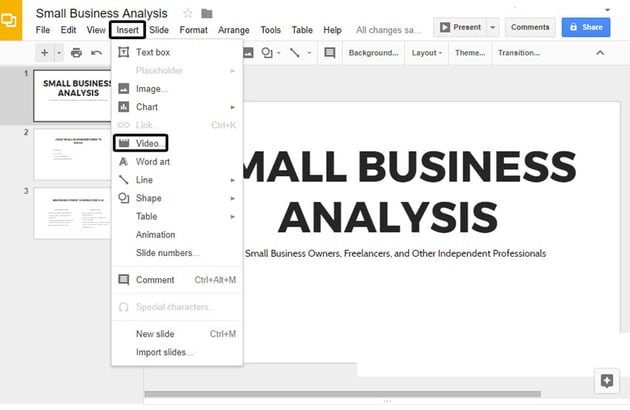This screenshot has height=410, width=630.
Task: Open the Arrange menu
Action: (x=234, y=30)
